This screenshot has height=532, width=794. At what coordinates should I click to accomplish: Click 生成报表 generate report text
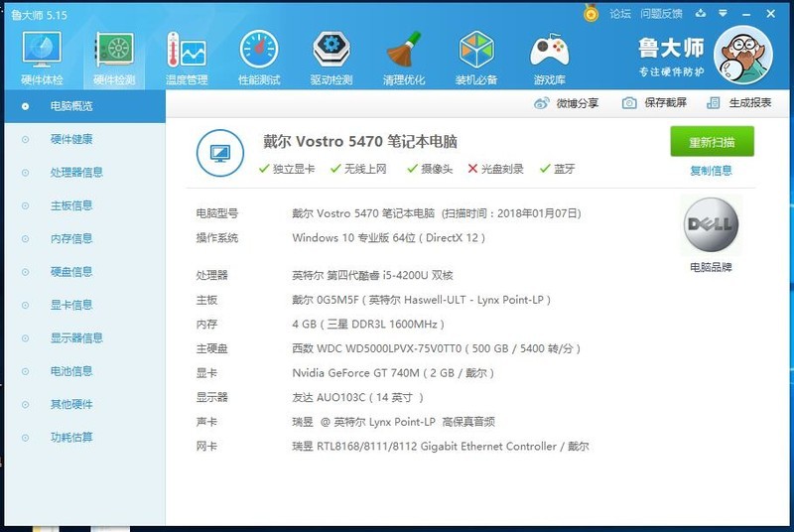(750, 103)
